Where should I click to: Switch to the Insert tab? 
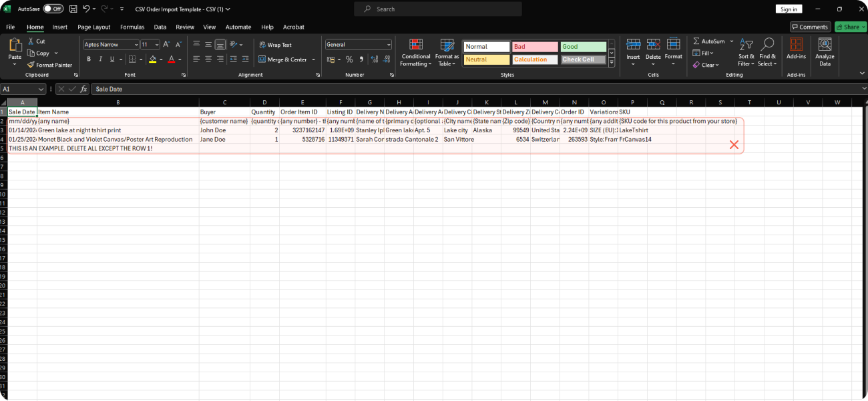point(60,27)
